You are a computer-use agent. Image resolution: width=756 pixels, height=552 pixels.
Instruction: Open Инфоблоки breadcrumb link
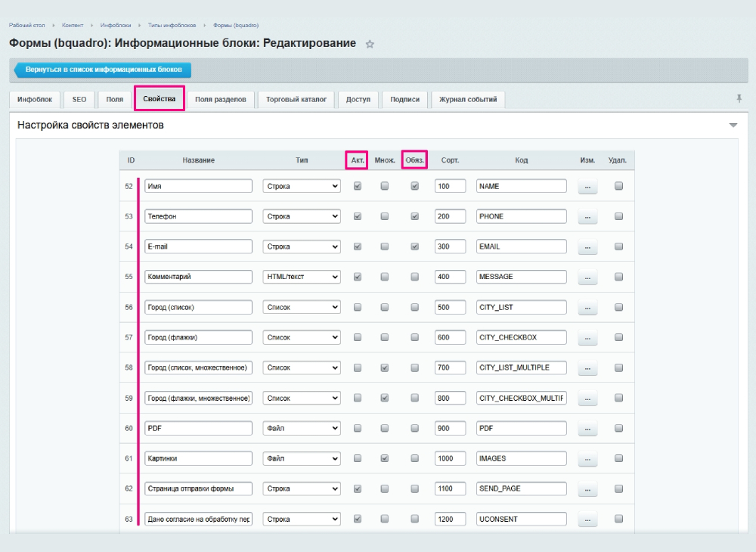(116, 25)
